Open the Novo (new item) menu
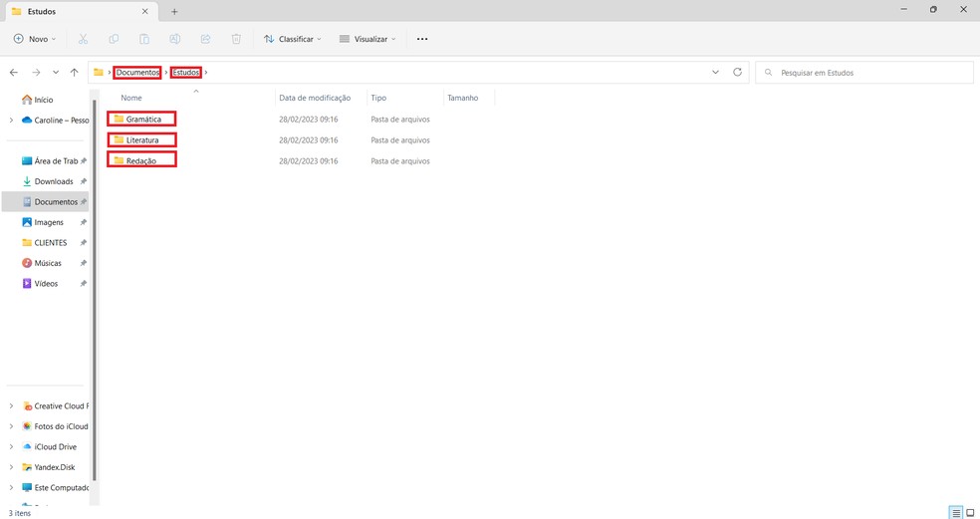 [x=35, y=39]
